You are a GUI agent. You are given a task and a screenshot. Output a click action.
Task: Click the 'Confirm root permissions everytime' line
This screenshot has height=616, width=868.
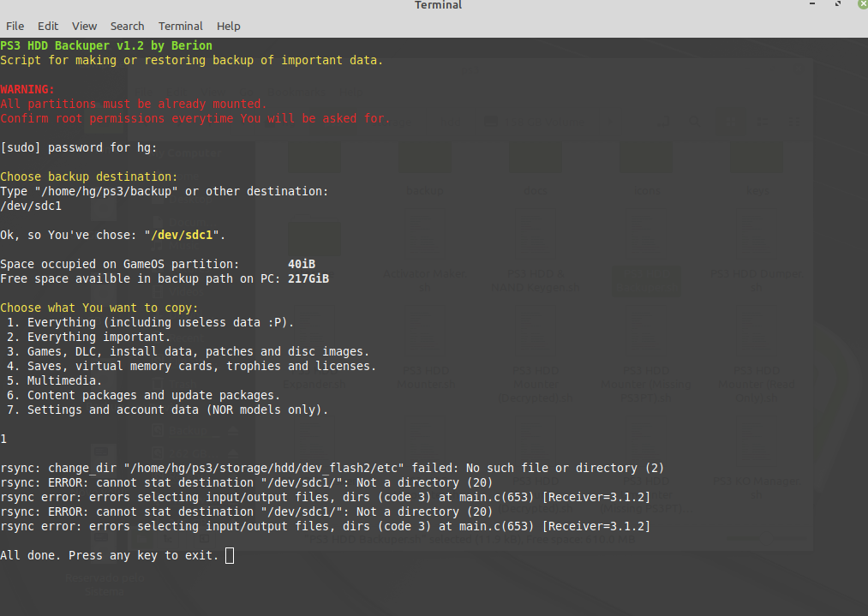pos(195,118)
